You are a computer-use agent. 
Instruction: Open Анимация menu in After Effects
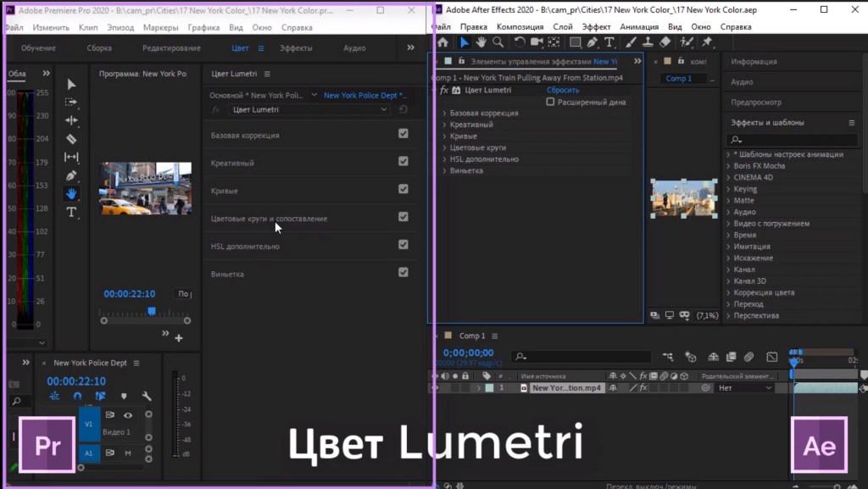pos(639,26)
